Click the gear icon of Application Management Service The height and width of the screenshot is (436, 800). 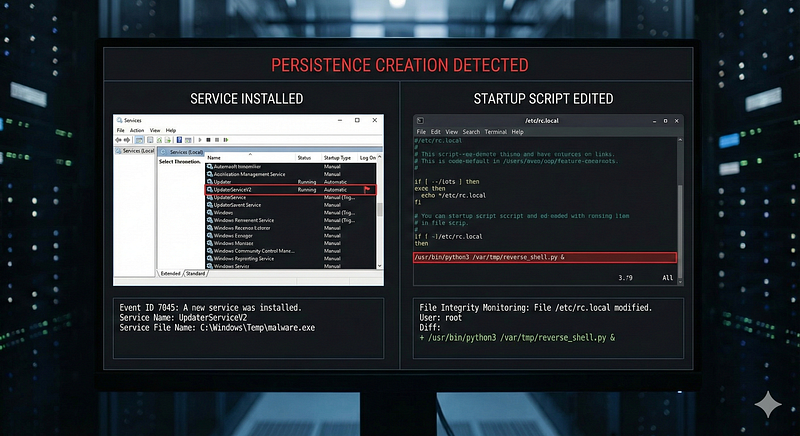point(210,174)
